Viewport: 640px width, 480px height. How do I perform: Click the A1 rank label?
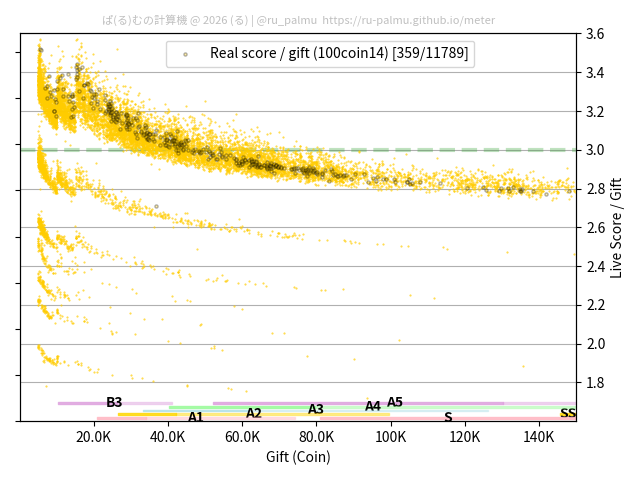(x=196, y=417)
